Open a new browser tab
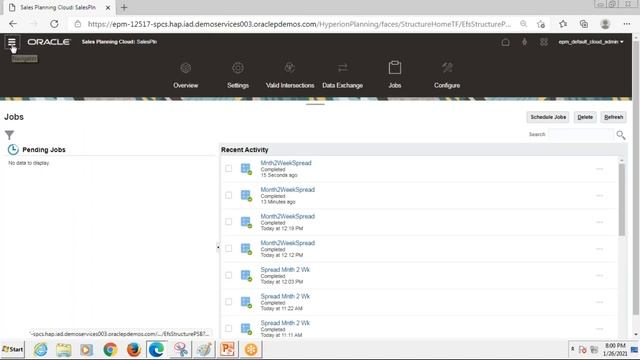 point(124,7)
